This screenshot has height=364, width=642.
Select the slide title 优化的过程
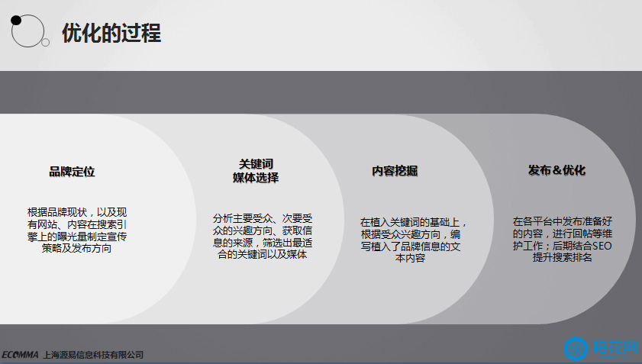[111, 34]
